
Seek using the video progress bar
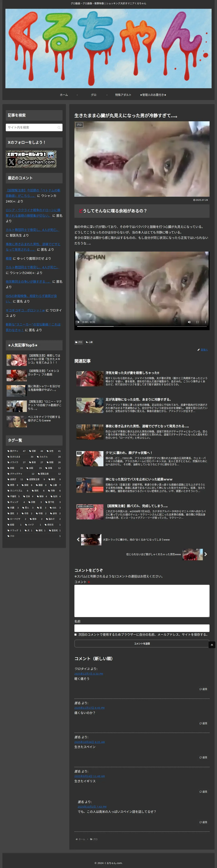pyautogui.click(x=142, y=326)
